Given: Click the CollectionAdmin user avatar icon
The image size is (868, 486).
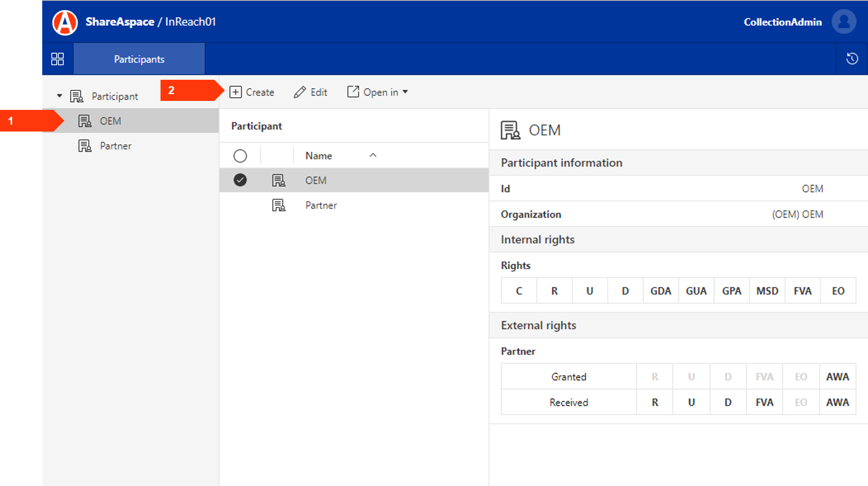Looking at the screenshot, I should pyautogui.click(x=843, y=22).
